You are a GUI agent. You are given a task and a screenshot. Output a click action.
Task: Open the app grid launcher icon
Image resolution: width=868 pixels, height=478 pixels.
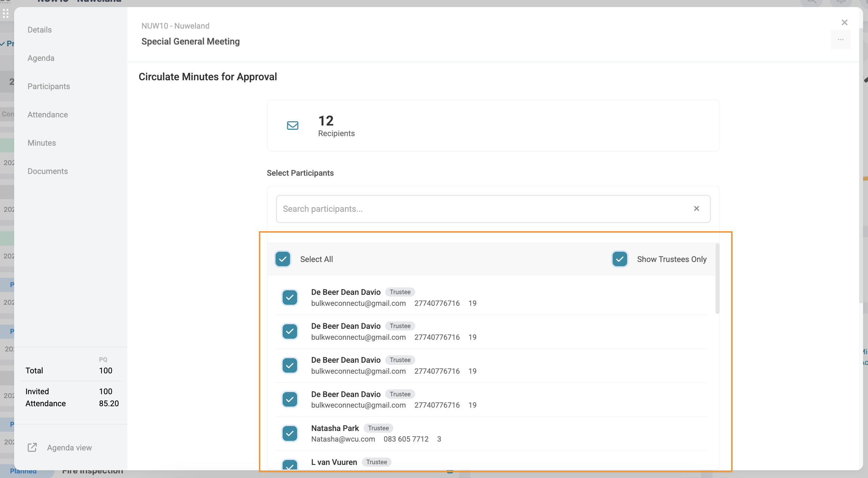point(6,14)
